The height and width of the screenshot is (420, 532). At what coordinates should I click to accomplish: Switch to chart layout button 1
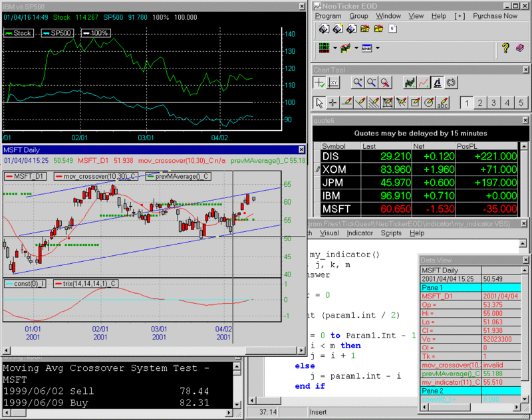pos(467,103)
